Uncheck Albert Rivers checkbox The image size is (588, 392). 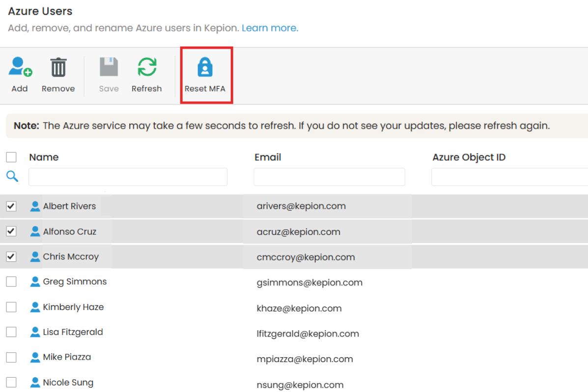11,206
